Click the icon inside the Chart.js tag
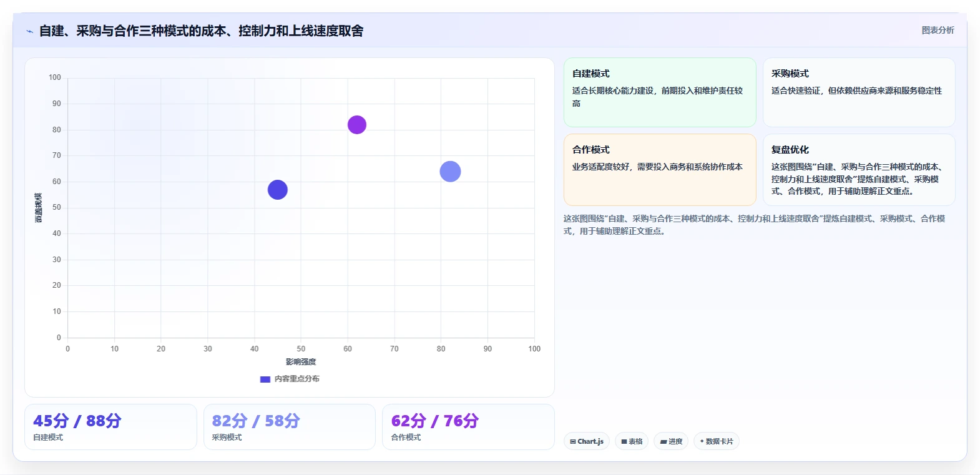The height and width of the screenshot is (475, 980). click(573, 441)
